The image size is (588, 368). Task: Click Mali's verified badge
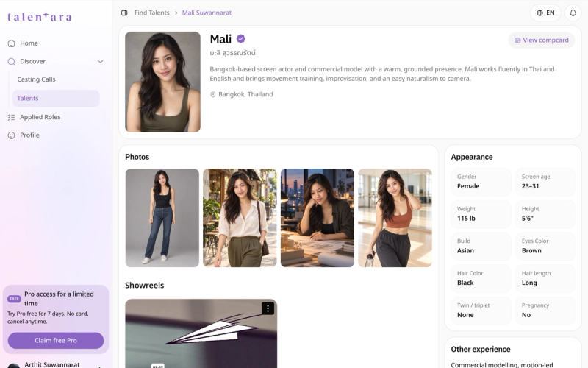241,39
